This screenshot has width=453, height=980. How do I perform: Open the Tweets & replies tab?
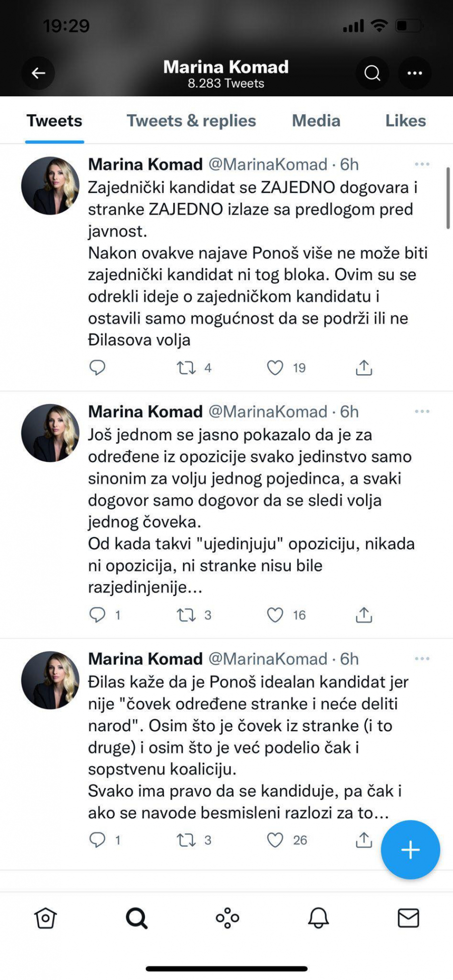point(191,120)
